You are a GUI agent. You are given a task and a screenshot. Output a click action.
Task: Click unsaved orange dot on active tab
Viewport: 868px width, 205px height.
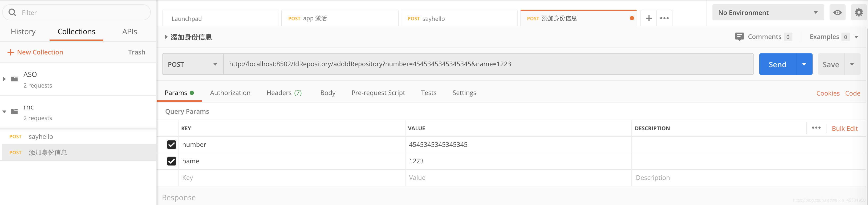point(632,18)
